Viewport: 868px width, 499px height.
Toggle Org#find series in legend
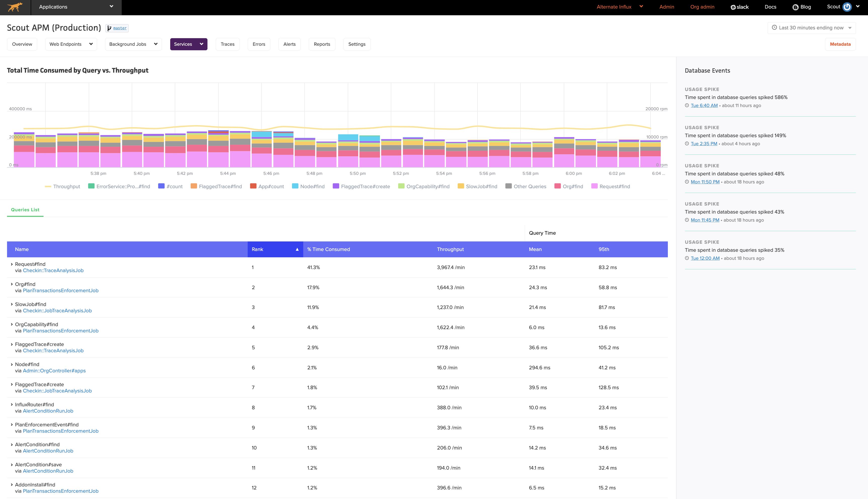(x=569, y=186)
